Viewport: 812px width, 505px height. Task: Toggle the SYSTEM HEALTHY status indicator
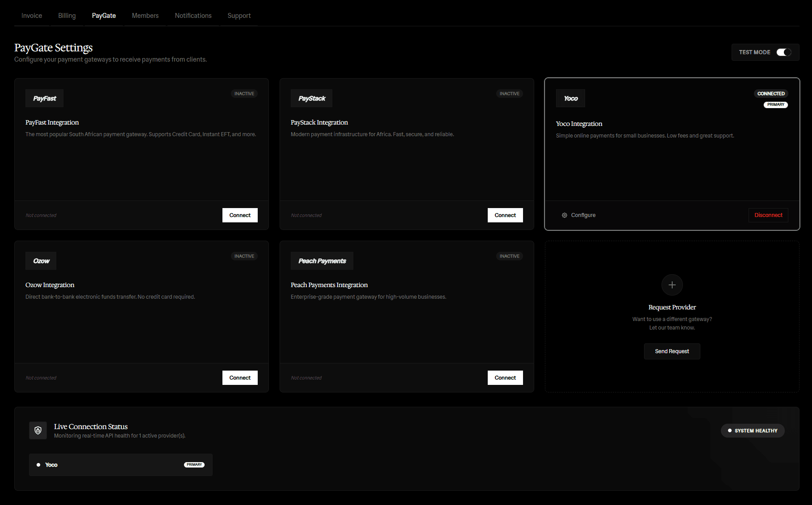pyautogui.click(x=753, y=430)
